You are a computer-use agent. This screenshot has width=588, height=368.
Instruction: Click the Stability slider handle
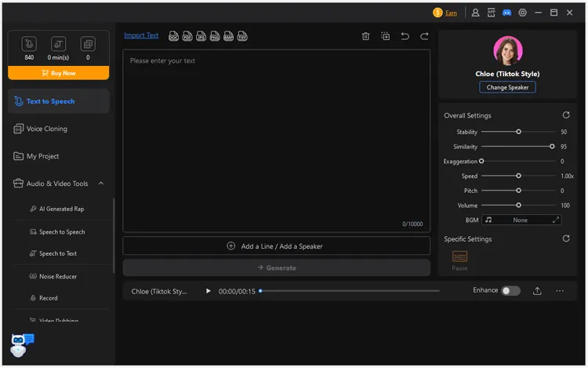[518, 132]
